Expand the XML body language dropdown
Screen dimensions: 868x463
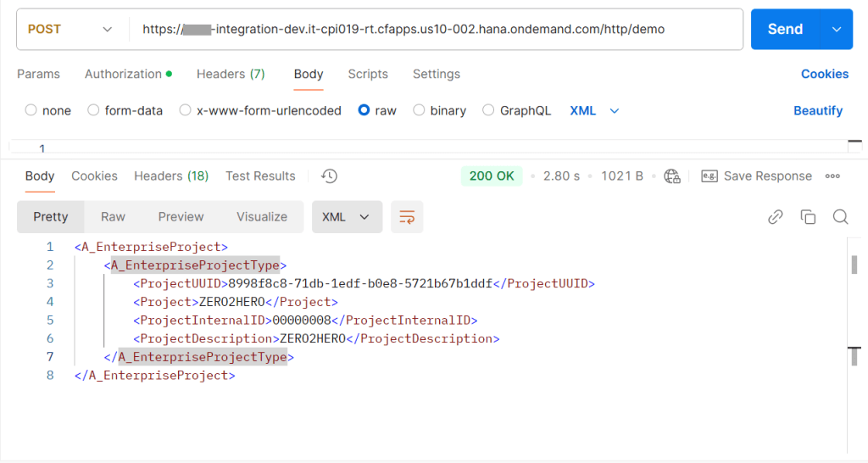(x=595, y=110)
